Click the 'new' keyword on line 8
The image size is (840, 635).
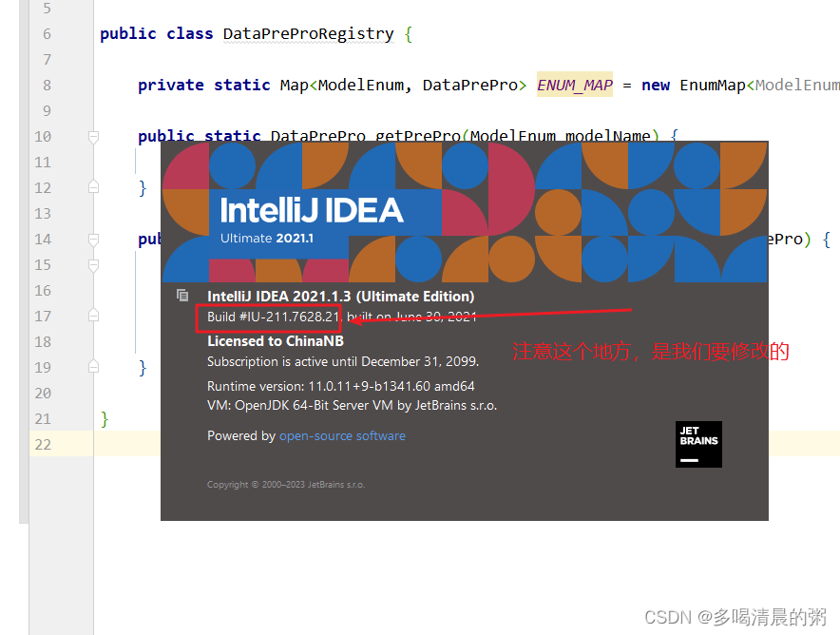(656, 86)
